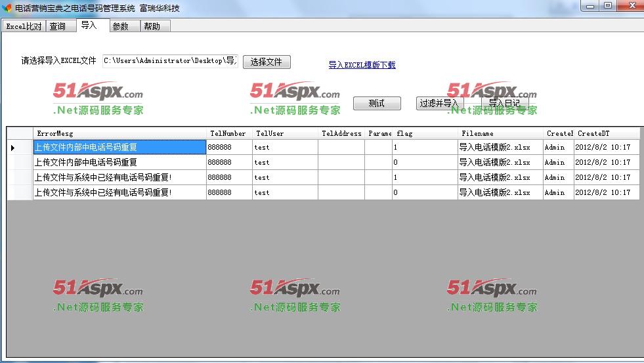Maximize the application window
Screen dimensions: 644x363
coord(608,6)
